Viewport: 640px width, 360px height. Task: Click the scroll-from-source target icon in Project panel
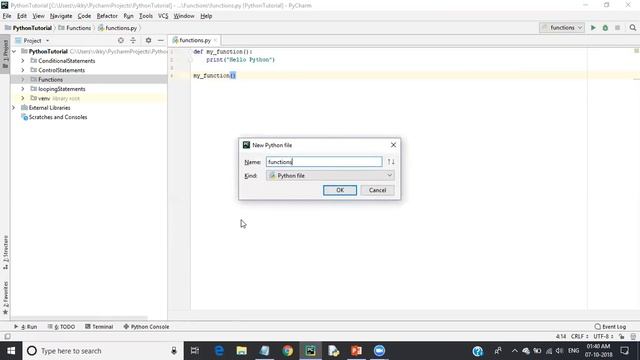[x=121, y=40]
